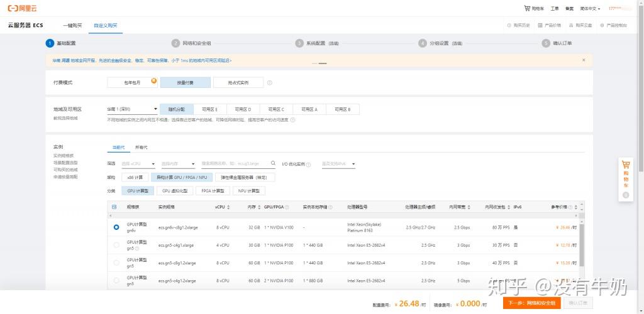
Task: Expand the 华南 1 (深圳) region dropdown
Action: [x=132, y=109]
